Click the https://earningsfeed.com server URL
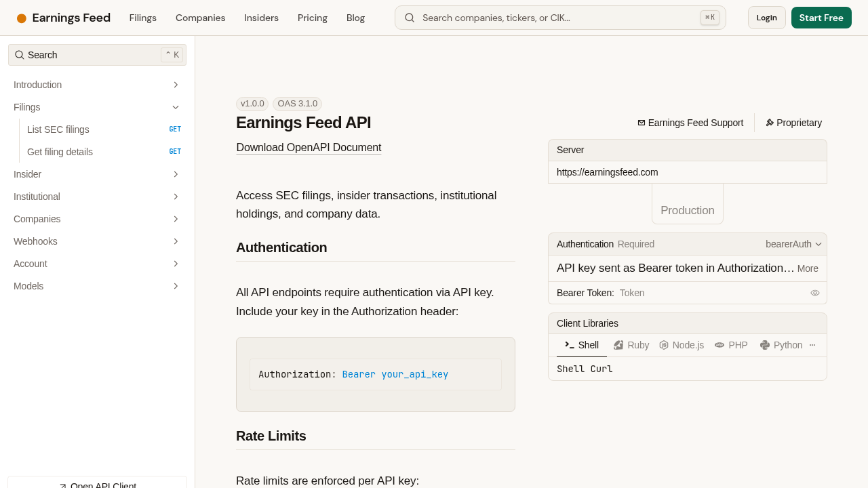 click(x=608, y=172)
